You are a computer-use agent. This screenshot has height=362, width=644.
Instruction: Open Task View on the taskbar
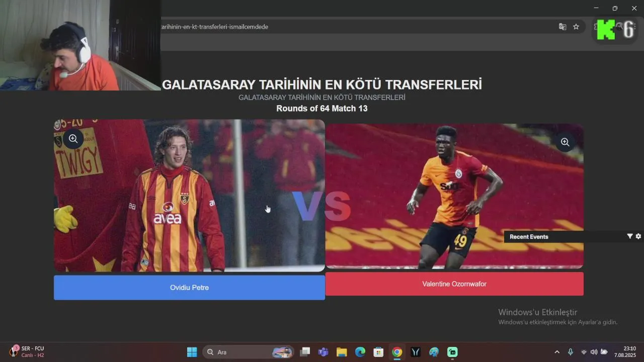click(x=305, y=352)
